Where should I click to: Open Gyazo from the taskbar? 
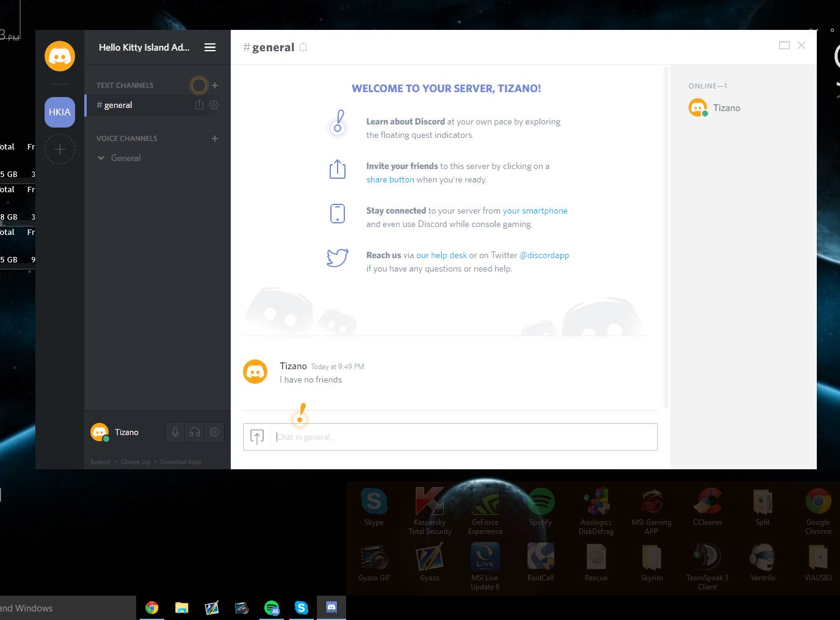(x=212, y=608)
